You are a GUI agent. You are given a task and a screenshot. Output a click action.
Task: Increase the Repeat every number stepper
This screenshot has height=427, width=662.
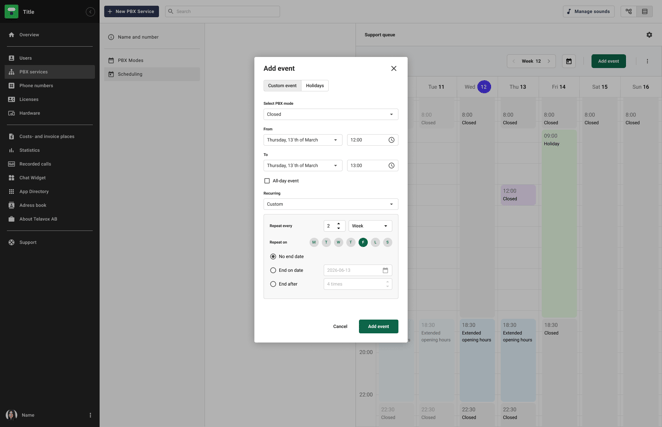[339, 224]
